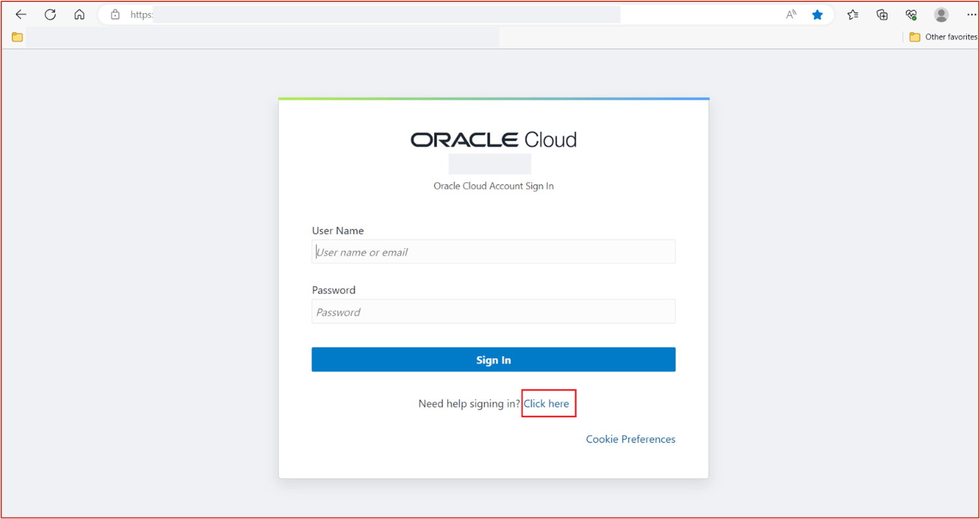Viewport: 980px width, 519px height.
Task: Open the Favorites hub
Action: click(853, 14)
